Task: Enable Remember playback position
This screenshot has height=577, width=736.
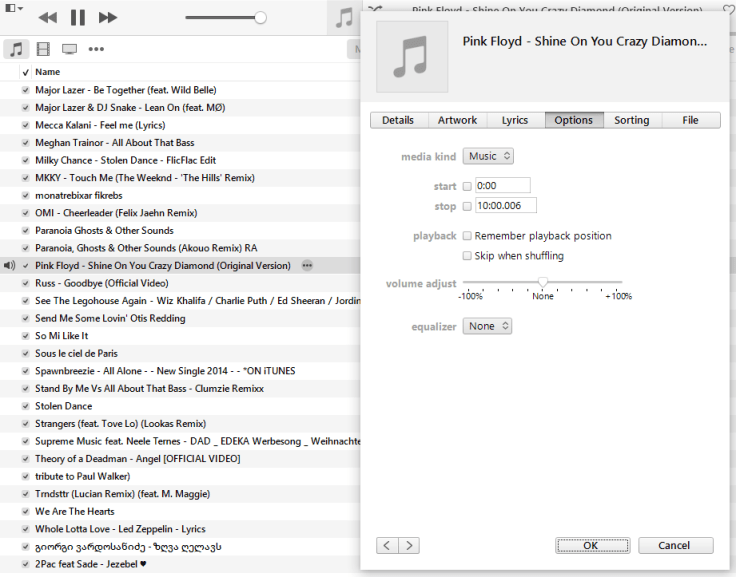Action: [x=468, y=236]
